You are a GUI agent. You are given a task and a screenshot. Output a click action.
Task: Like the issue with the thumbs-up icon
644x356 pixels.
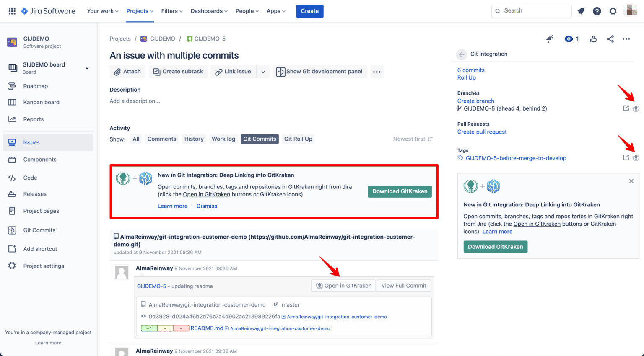tap(593, 39)
